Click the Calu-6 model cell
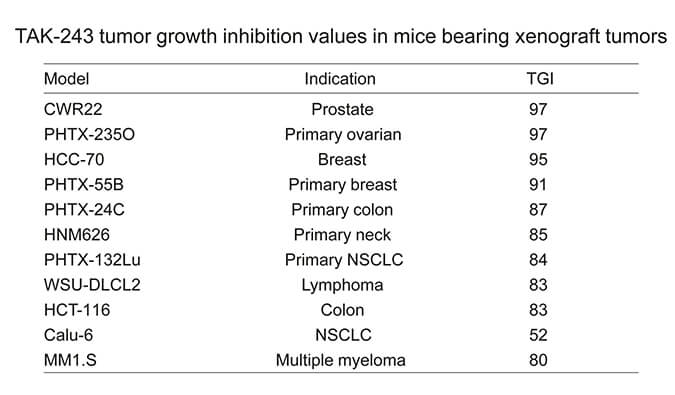675x395 pixels. coord(68,335)
